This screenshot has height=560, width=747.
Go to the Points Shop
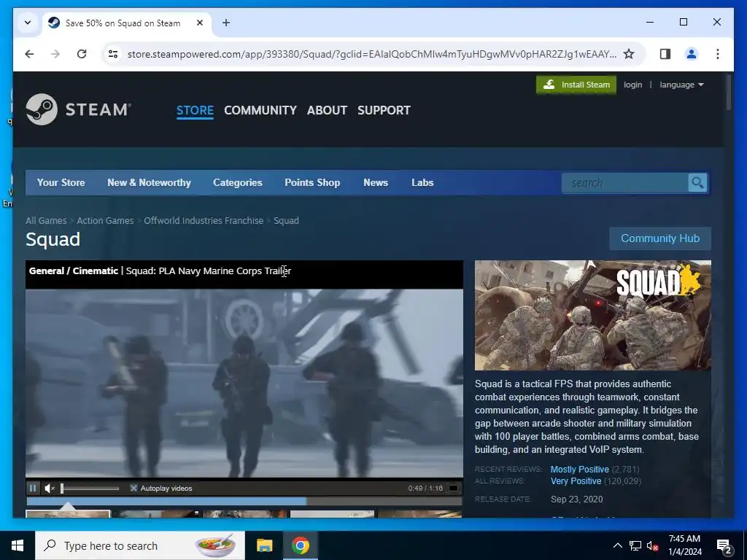tap(312, 183)
